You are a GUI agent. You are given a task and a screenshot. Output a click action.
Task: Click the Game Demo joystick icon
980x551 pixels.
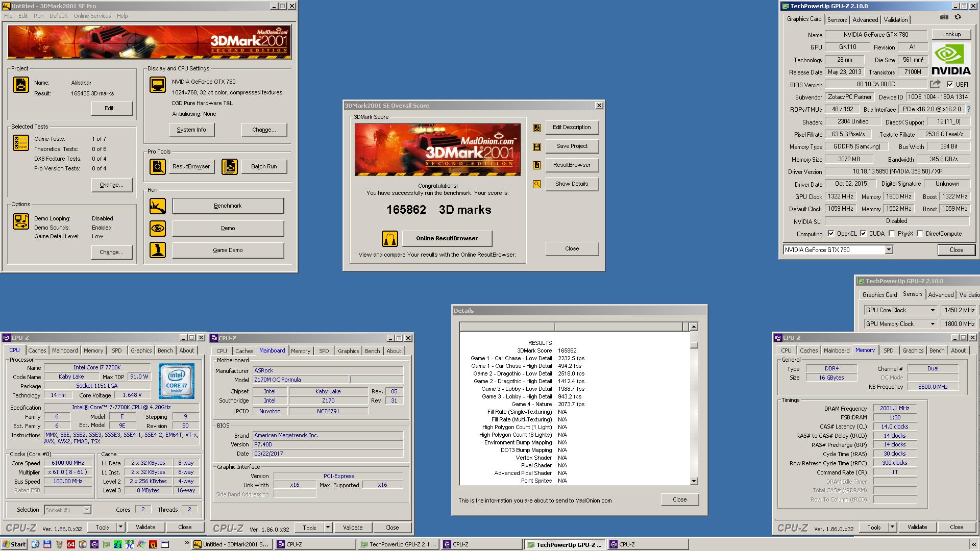coord(158,250)
